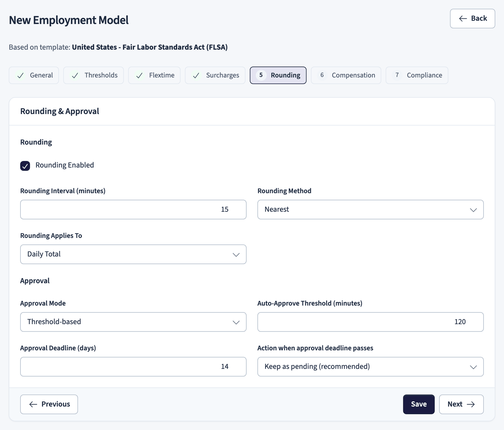
Task: Proceed with the Next button
Action: [x=461, y=404]
